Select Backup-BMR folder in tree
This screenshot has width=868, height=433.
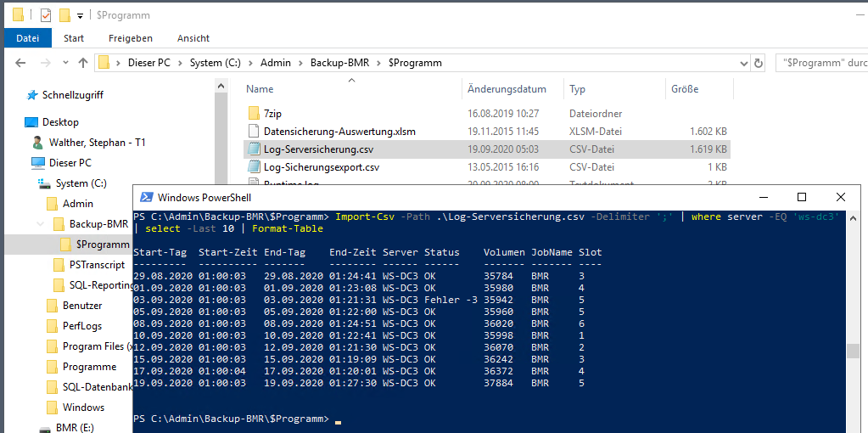(x=98, y=224)
